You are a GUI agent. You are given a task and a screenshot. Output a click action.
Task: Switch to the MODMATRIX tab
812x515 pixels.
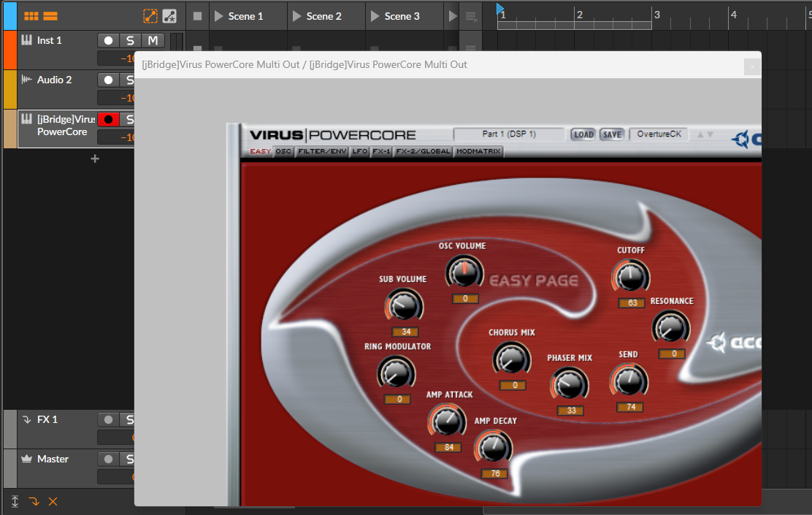click(x=478, y=151)
